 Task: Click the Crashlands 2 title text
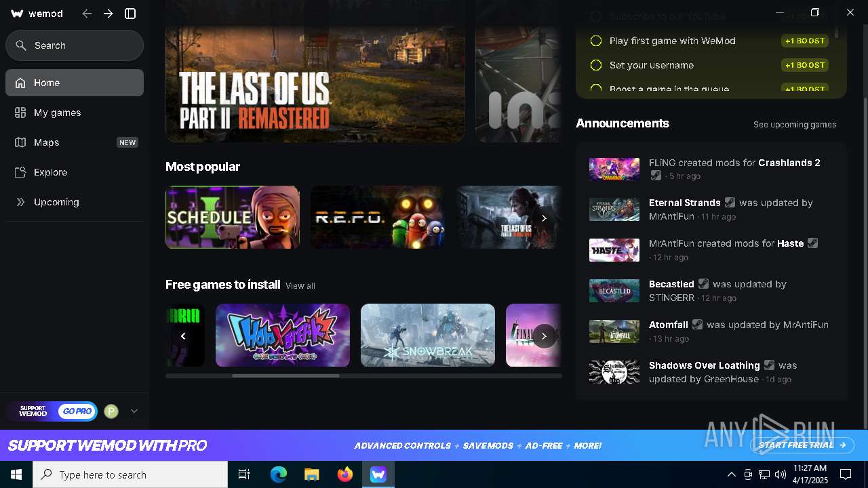click(789, 163)
